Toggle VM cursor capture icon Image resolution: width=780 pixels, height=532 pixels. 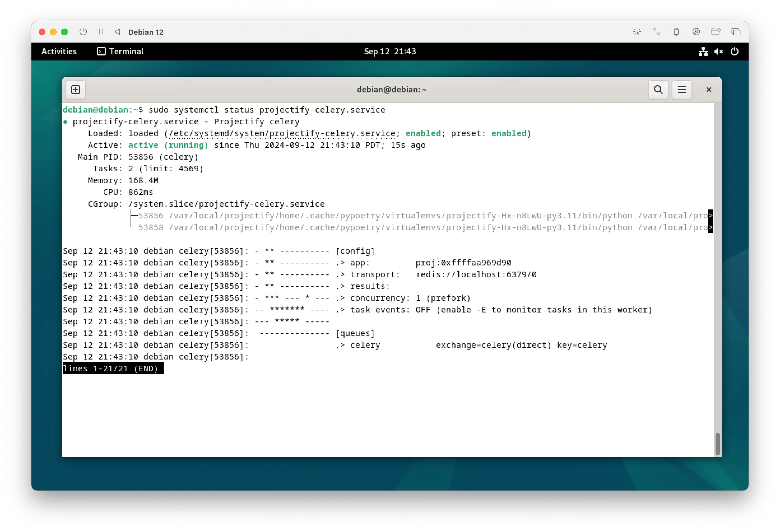[x=637, y=32]
